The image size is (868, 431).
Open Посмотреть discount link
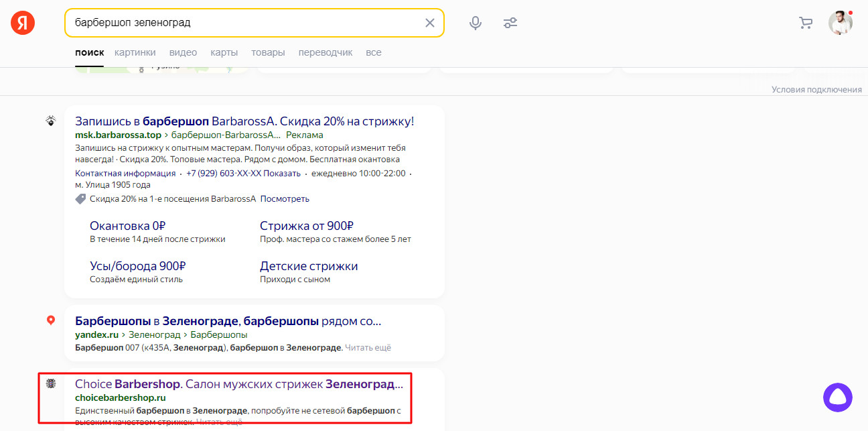pyautogui.click(x=285, y=198)
